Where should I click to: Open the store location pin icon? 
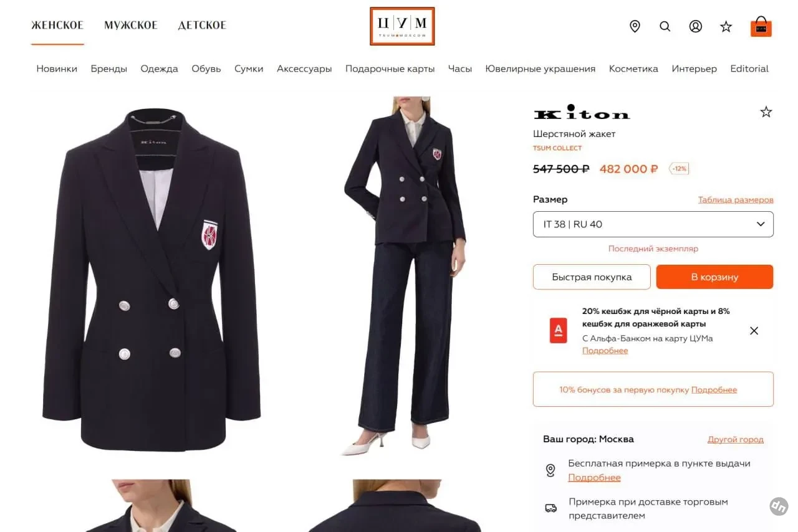coord(635,26)
